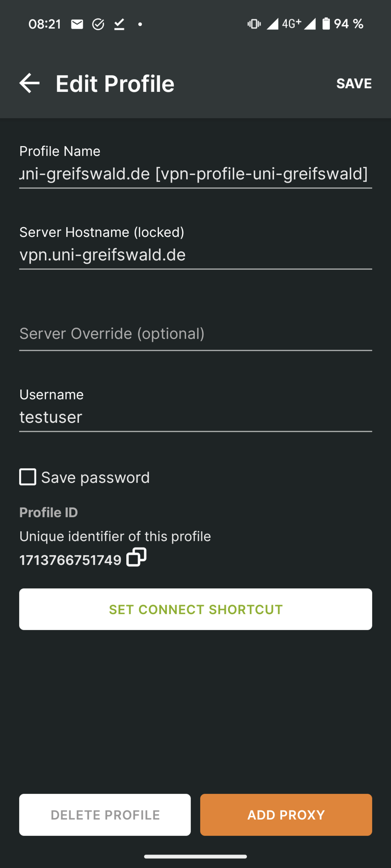Screen dimensions: 391x868
Task: Enable the Save password checkbox
Action: (28, 477)
